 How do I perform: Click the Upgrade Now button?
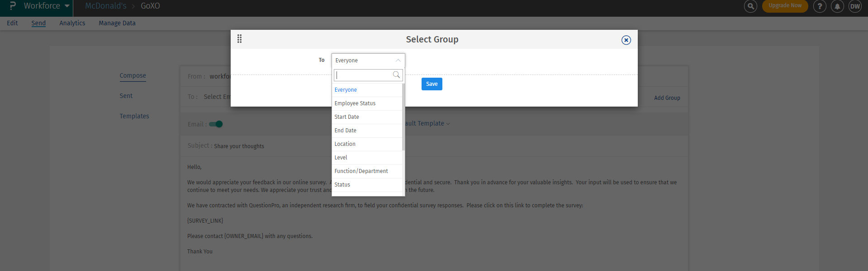[x=785, y=6]
